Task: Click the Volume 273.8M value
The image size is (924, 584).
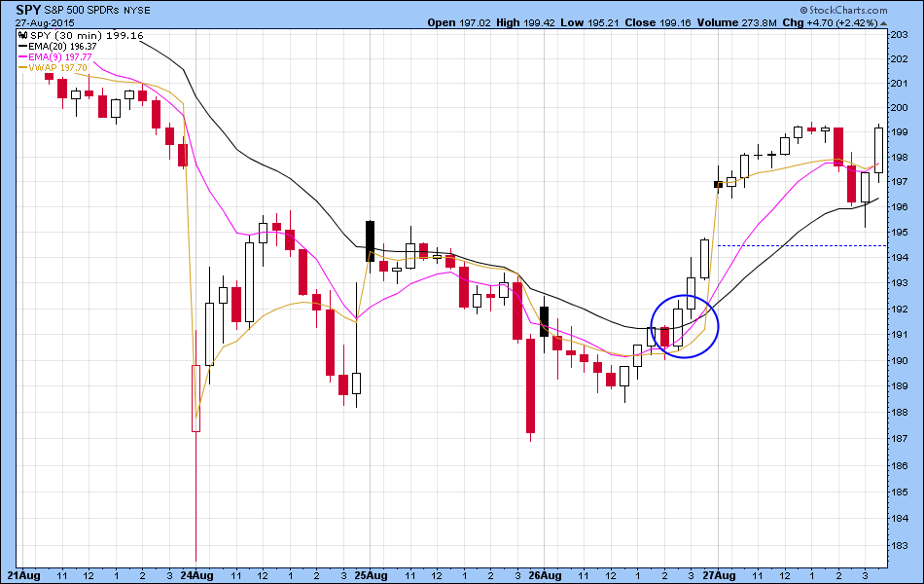Action: click(736, 22)
